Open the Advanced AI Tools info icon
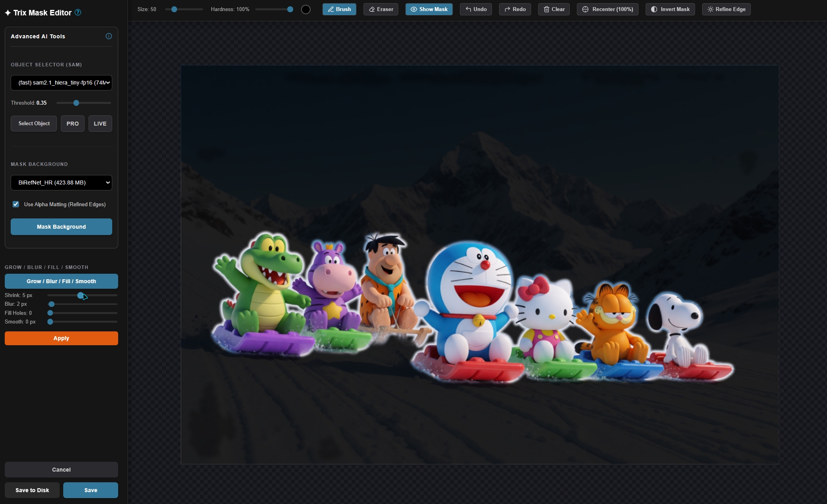This screenshot has width=827, height=504. click(109, 36)
